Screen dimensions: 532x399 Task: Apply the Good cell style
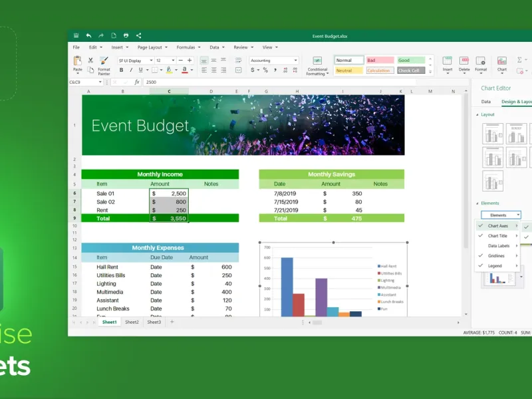[x=411, y=60]
